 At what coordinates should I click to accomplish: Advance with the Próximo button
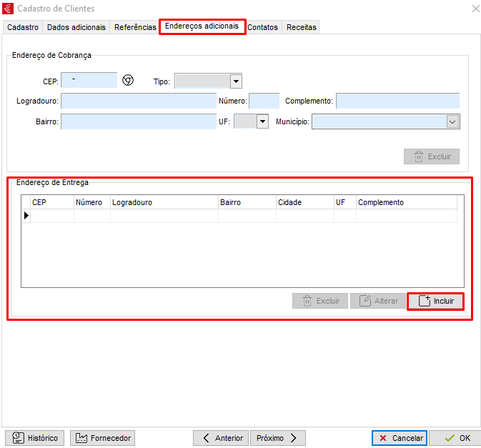[277, 438]
